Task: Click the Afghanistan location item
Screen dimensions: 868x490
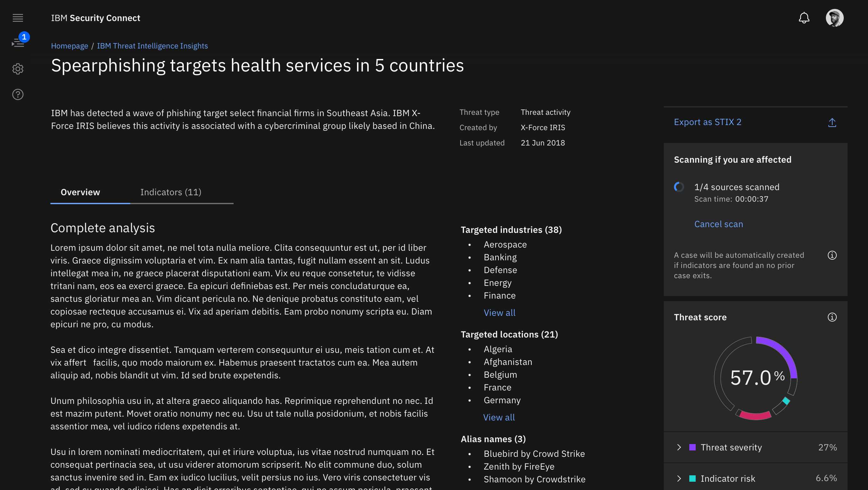Action: [x=508, y=362]
